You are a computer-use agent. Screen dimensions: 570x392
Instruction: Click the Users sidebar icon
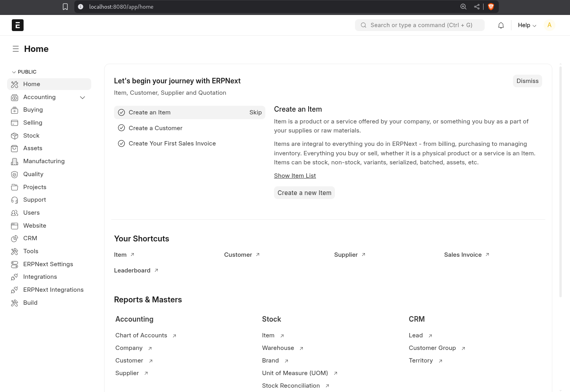point(15,213)
